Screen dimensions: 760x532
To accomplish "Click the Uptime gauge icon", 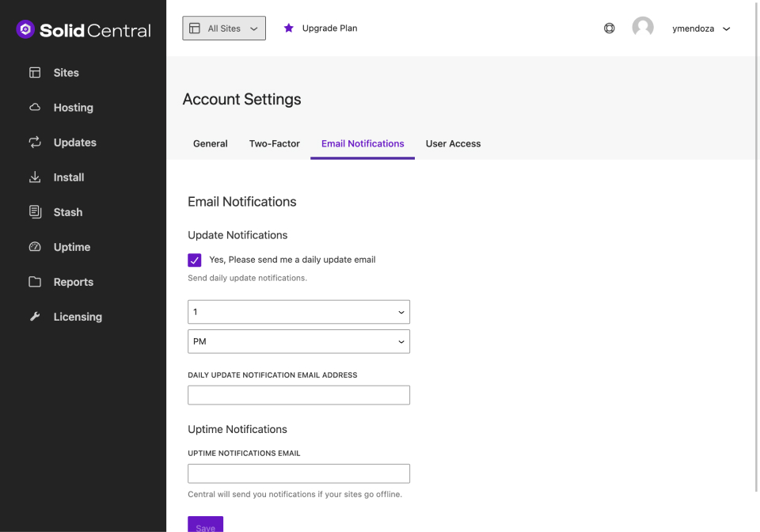I will tap(35, 247).
